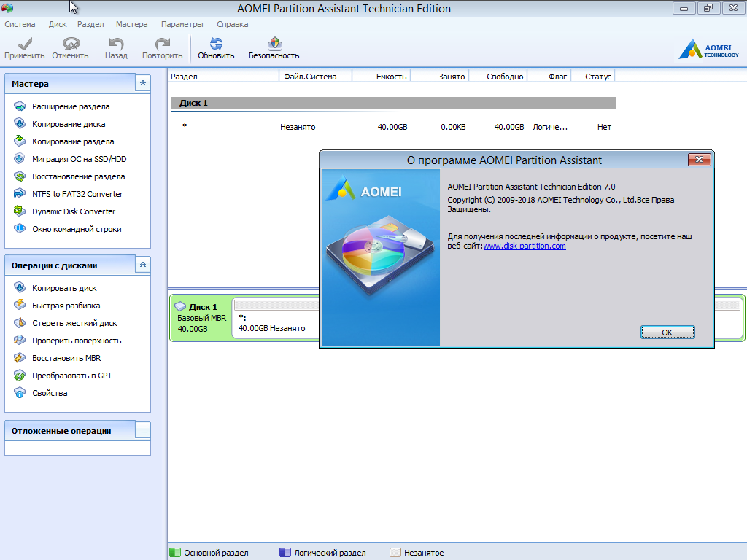The image size is (747, 560).
Task: Open the Справка menu
Action: (x=233, y=24)
